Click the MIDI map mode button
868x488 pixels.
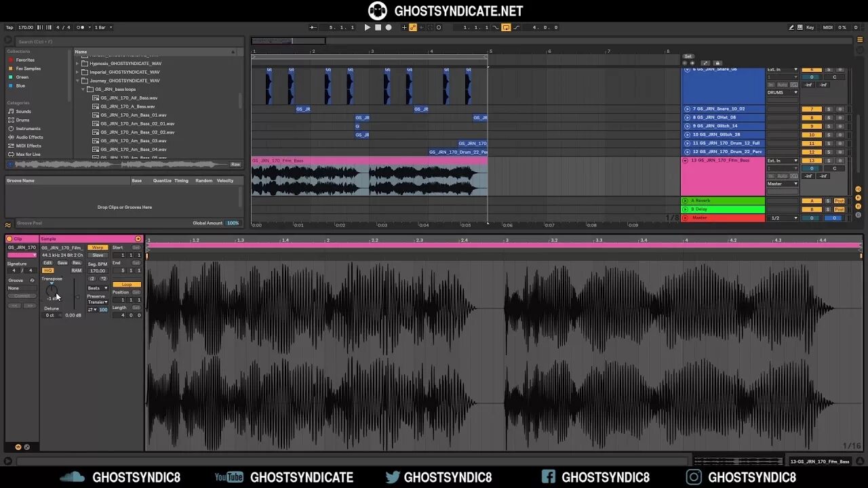828,27
